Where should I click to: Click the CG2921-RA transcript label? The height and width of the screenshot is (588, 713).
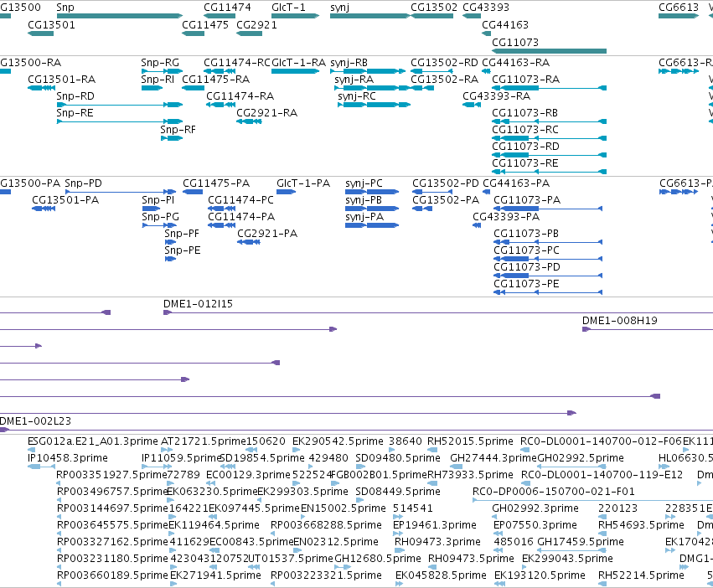point(267,113)
